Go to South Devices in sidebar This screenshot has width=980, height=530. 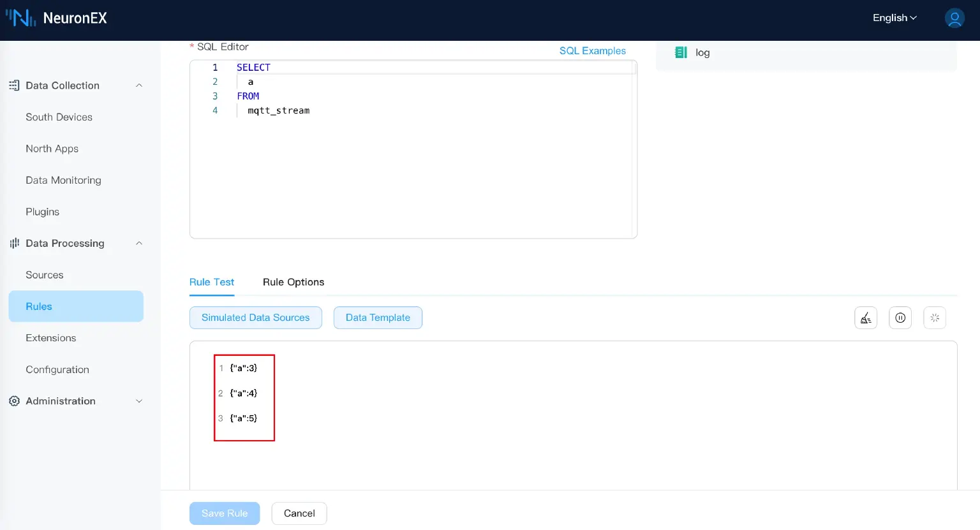(x=59, y=117)
